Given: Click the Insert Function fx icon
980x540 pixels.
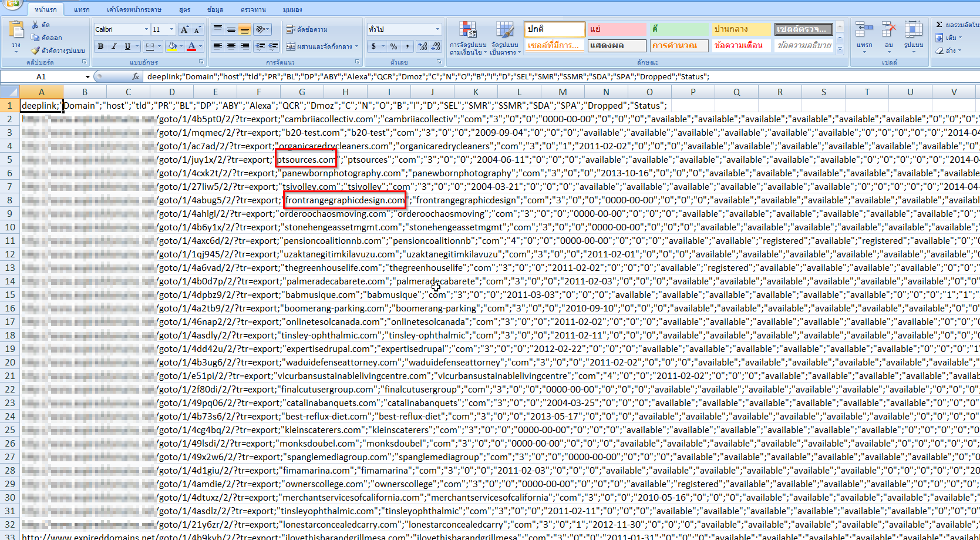Looking at the screenshot, I should click(136, 76).
